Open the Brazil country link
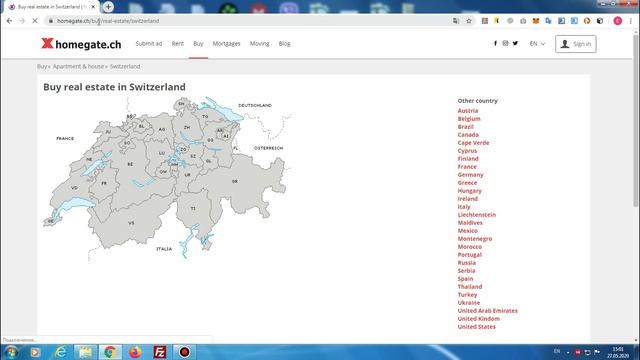The height and width of the screenshot is (360, 640). 465,127
